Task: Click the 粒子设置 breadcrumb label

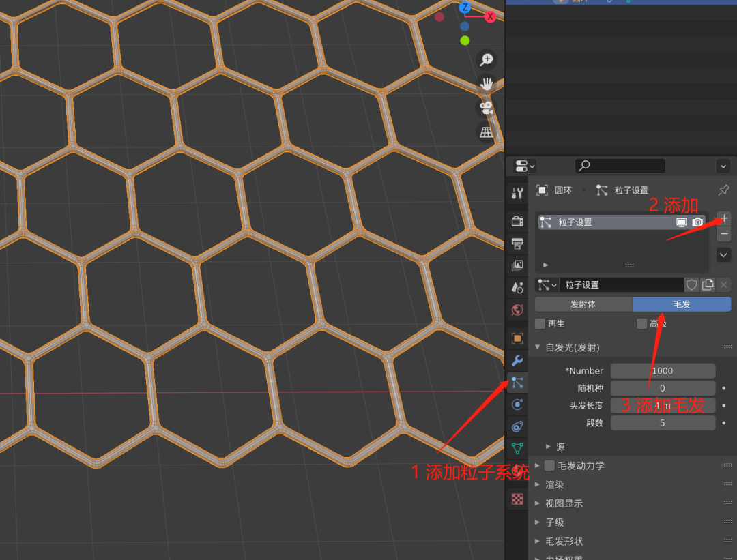Action: click(631, 190)
